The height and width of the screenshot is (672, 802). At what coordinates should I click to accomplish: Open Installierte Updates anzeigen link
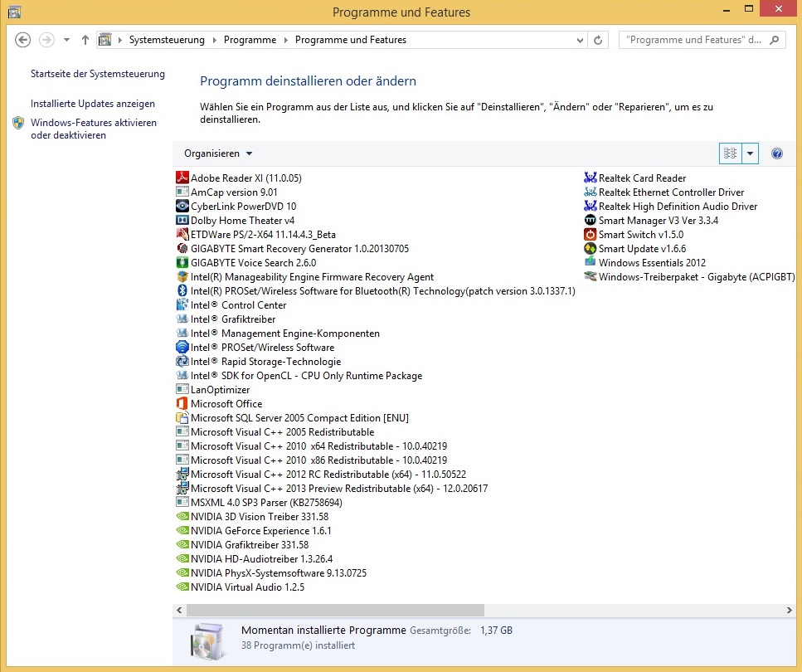click(93, 104)
